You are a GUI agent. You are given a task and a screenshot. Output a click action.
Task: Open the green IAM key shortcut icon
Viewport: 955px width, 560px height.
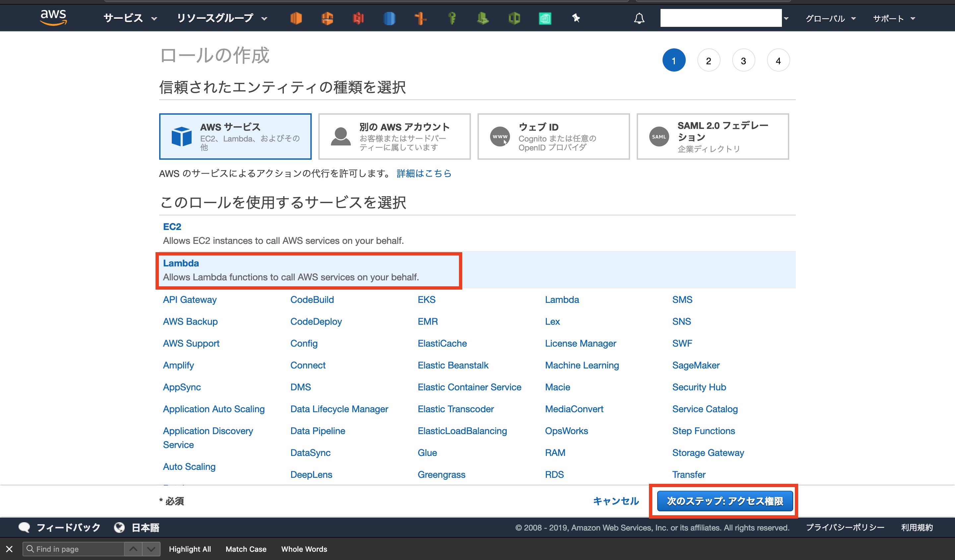pos(452,18)
